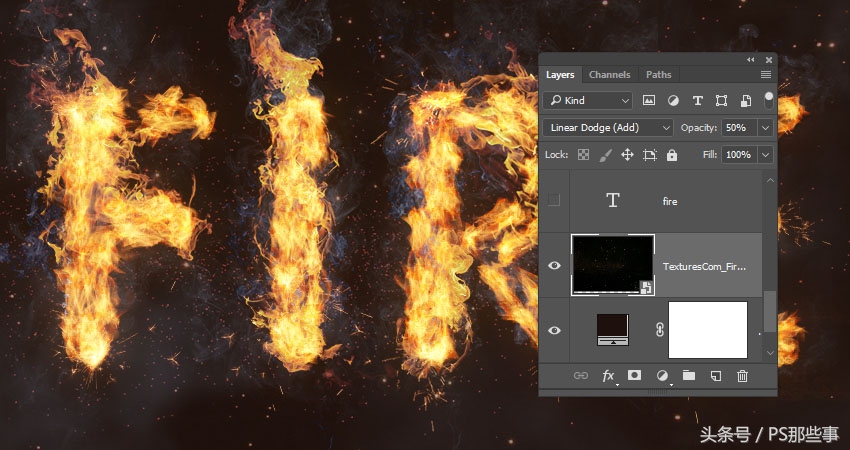Open the Linear Dodge blend mode dropdown

coord(608,127)
